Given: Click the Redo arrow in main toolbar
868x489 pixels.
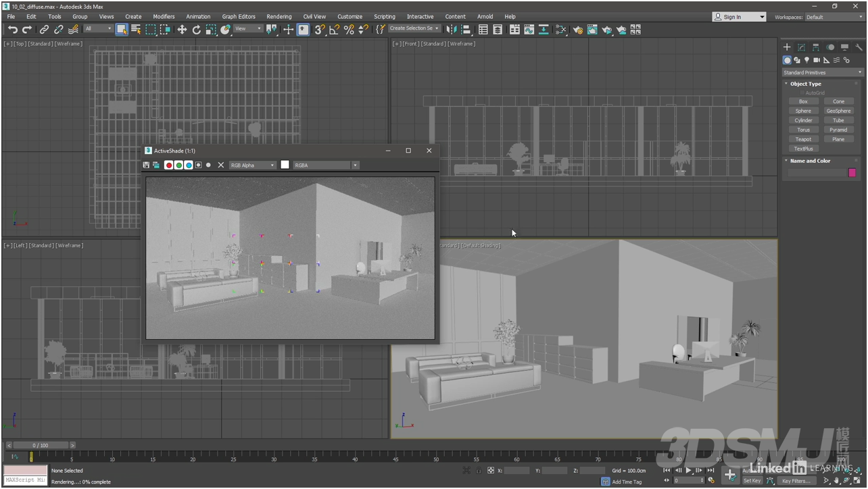Looking at the screenshot, I should (x=27, y=30).
